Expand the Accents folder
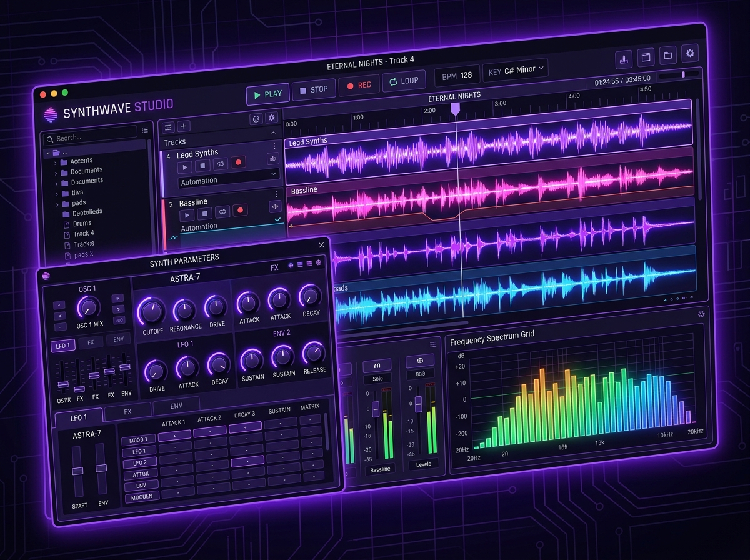Image resolution: width=750 pixels, height=560 pixels. (56, 162)
